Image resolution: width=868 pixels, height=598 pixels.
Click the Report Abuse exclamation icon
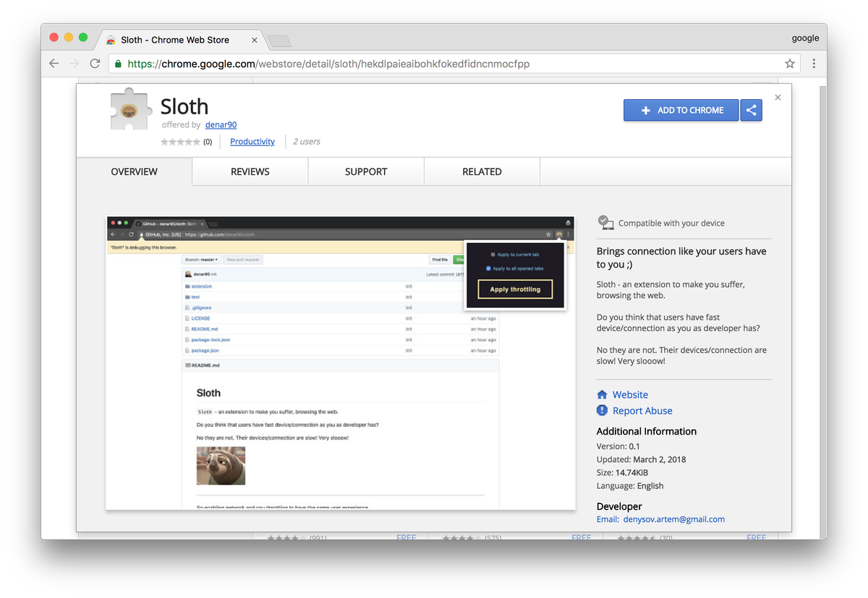(602, 411)
